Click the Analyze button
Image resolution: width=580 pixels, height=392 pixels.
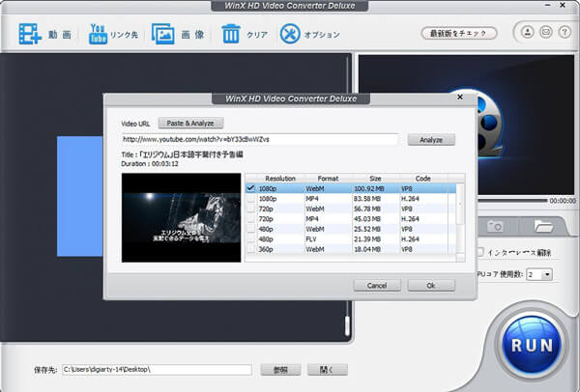pos(431,140)
